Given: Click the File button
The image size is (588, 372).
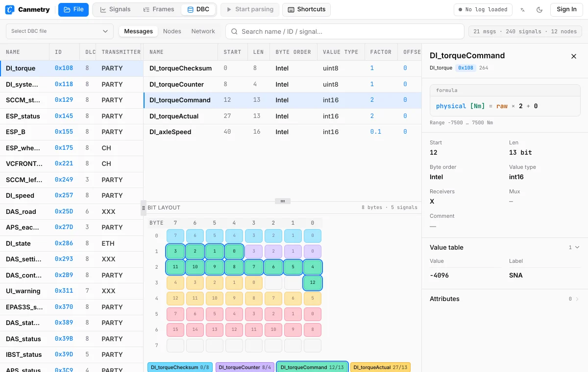Looking at the screenshot, I should 73,9.
